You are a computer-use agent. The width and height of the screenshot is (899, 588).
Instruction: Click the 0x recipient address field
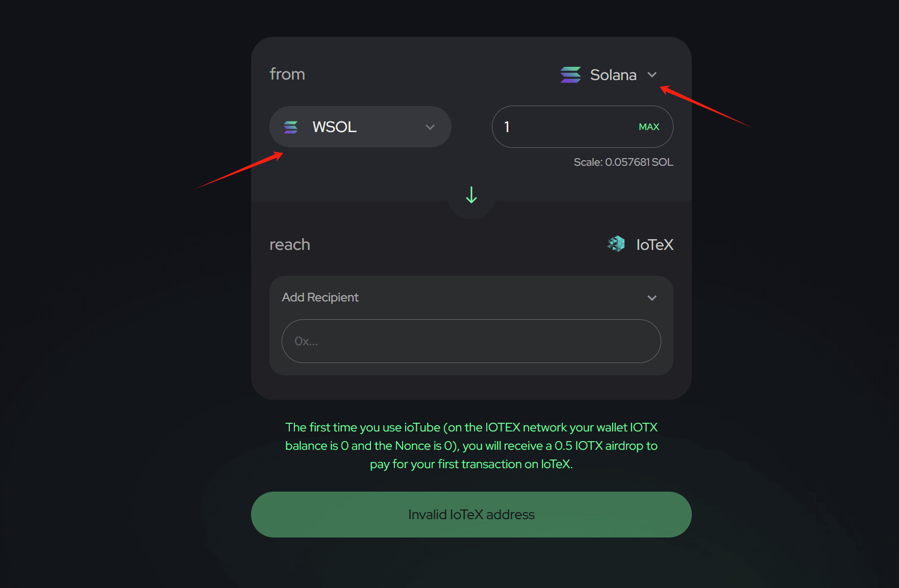tap(471, 341)
